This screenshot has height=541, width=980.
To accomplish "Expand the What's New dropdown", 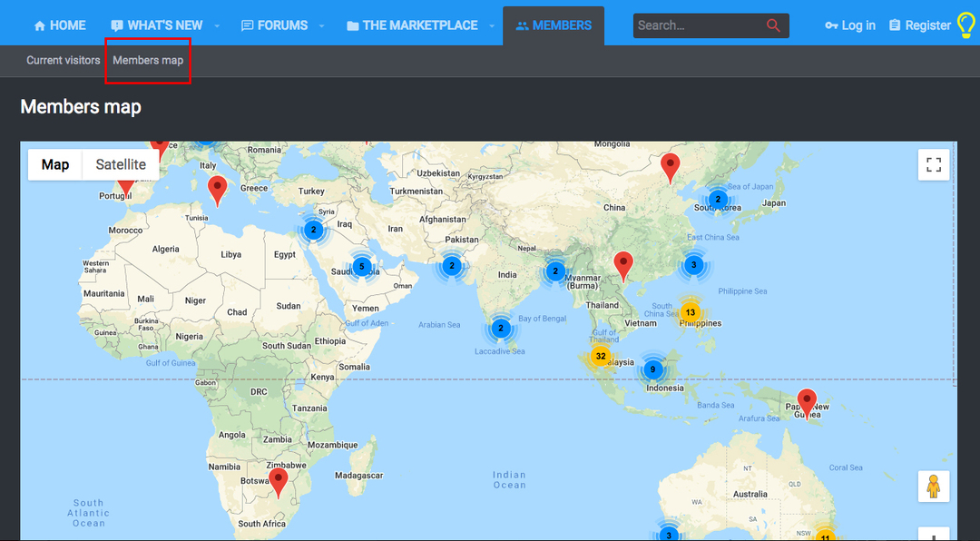I will [x=217, y=25].
